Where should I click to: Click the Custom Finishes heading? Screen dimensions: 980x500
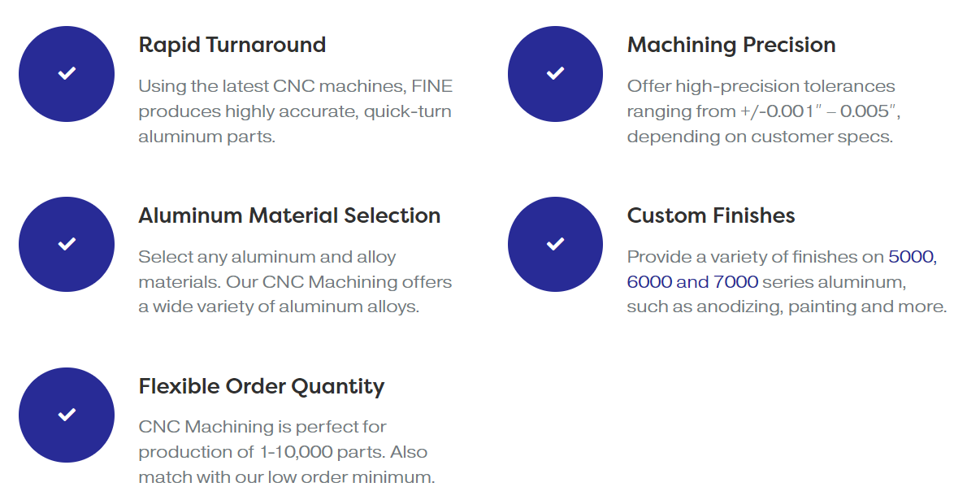710,215
